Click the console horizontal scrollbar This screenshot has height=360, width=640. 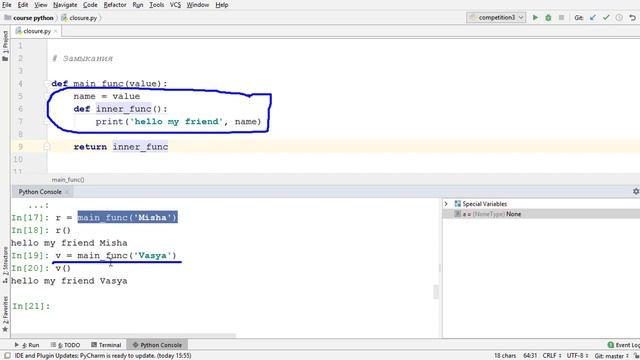(123, 336)
